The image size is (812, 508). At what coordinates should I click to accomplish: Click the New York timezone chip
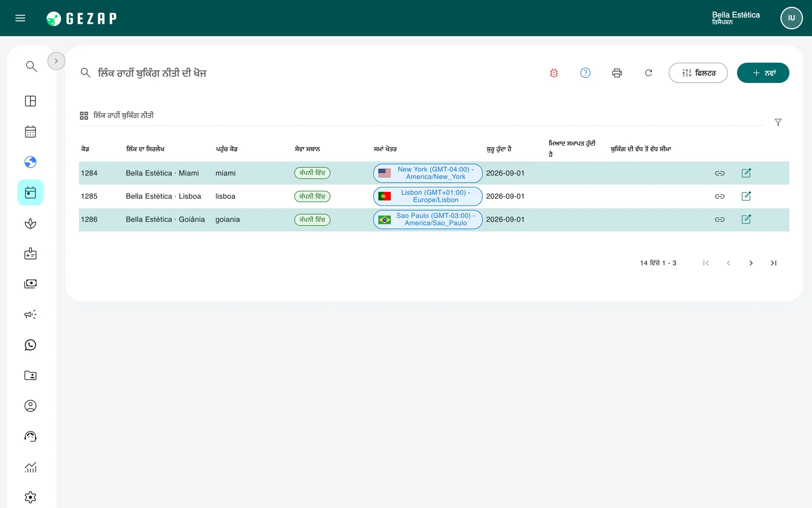[x=428, y=173]
